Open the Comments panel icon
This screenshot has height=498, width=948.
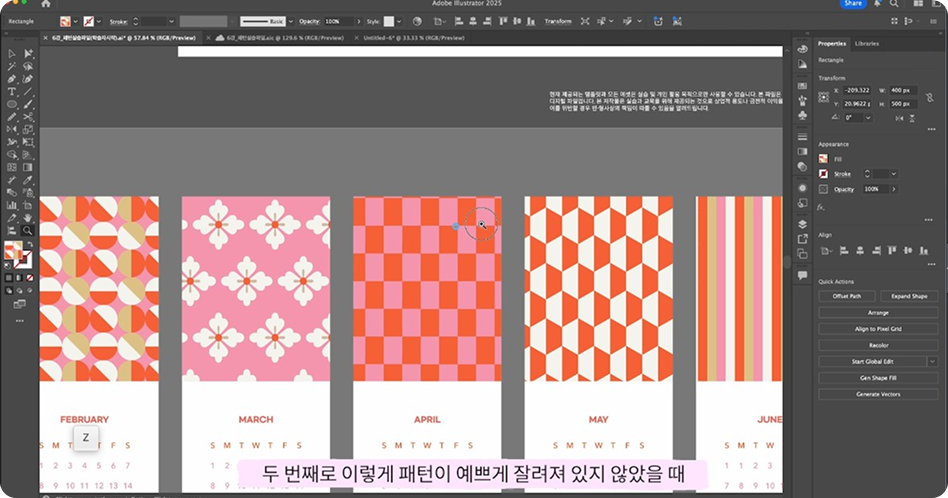pos(802,274)
